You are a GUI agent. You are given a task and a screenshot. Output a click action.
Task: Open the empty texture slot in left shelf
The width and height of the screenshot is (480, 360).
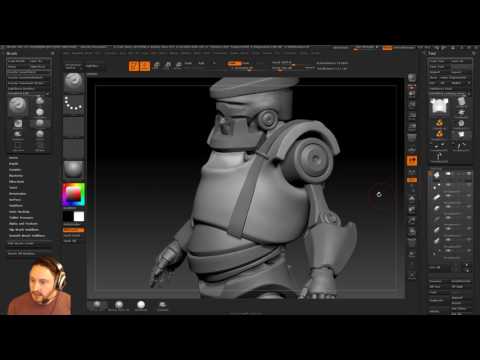(x=74, y=148)
